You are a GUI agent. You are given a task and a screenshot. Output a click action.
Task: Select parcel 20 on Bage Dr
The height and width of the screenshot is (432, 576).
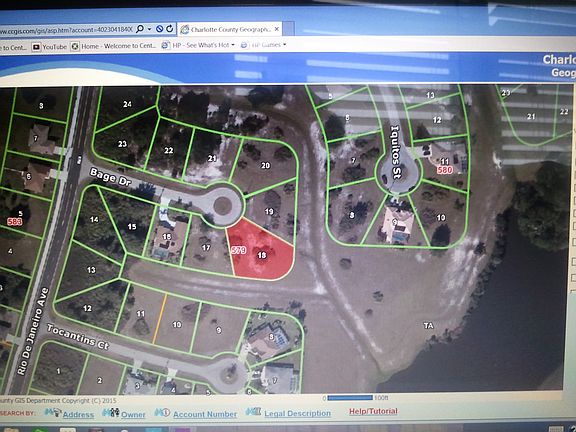click(266, 165)
